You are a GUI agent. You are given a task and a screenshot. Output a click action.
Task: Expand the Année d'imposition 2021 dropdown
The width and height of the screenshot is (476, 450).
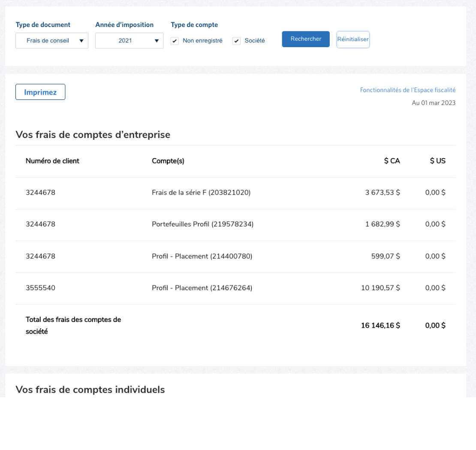click(129, 41)
